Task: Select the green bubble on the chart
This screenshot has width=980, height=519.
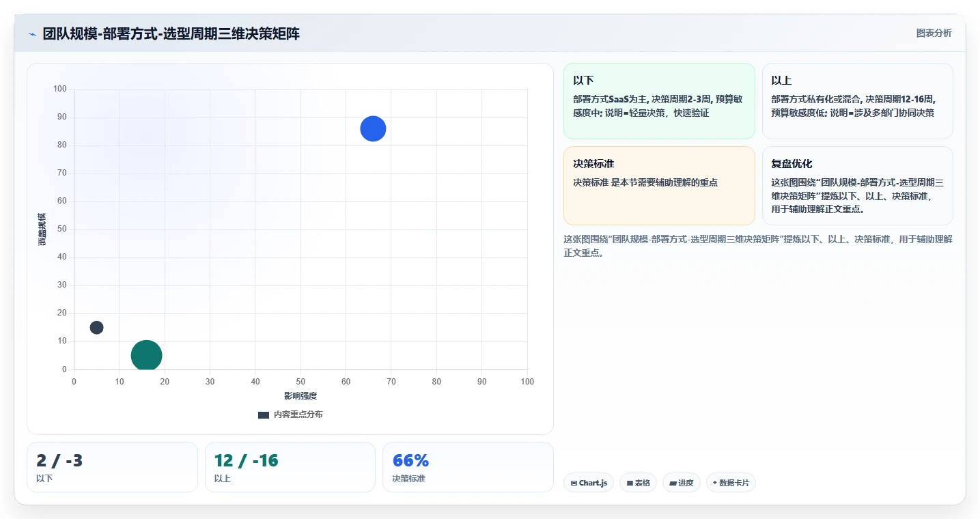Action: [146, 355]
